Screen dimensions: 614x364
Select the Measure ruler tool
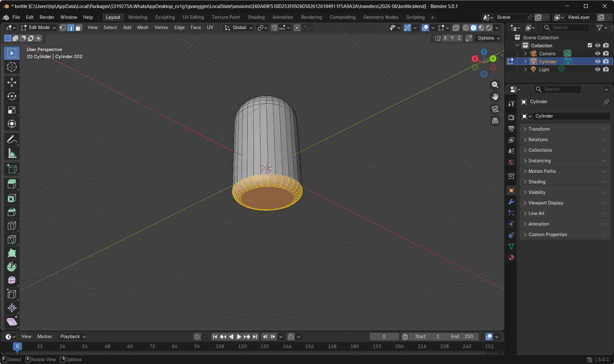click(12, 154)
